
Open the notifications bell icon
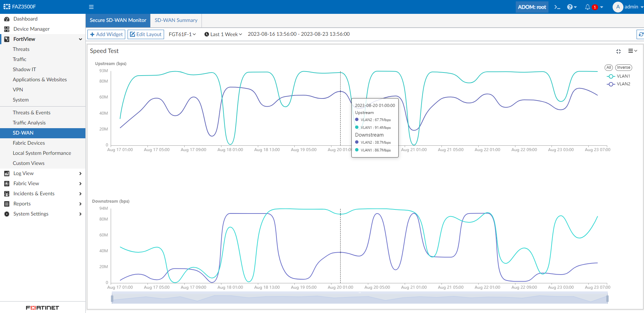588,7
